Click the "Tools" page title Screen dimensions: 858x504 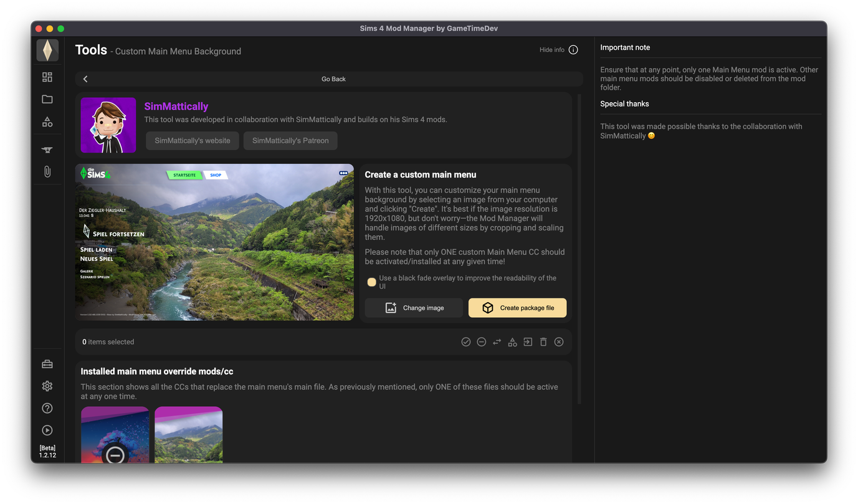(x=91, y=50)
